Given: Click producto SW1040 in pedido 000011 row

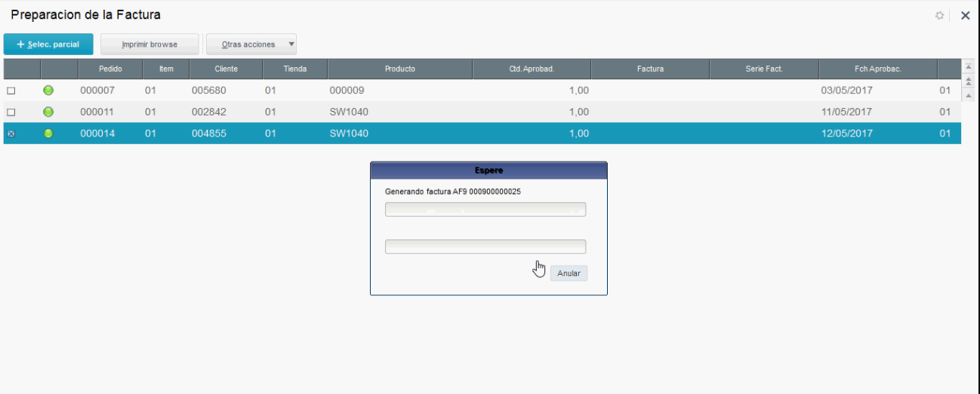Looking at the screenshot, I should coord(349,112).
